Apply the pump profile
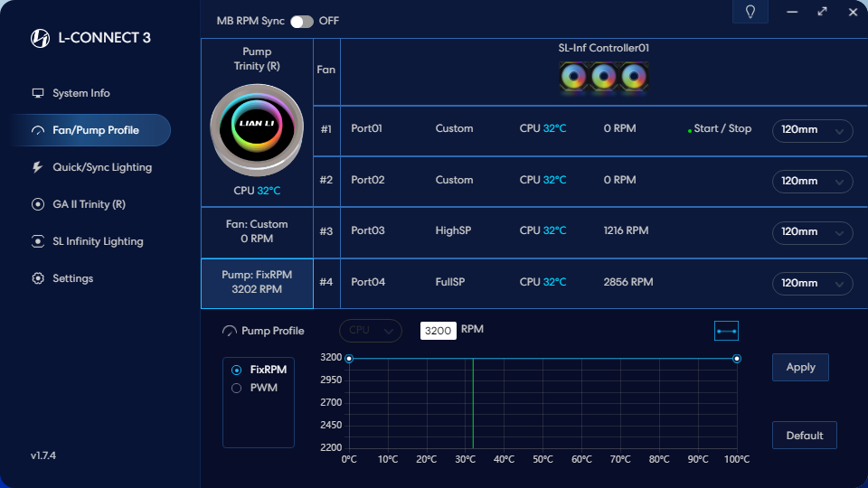868x488 pixels. (800, 368)
